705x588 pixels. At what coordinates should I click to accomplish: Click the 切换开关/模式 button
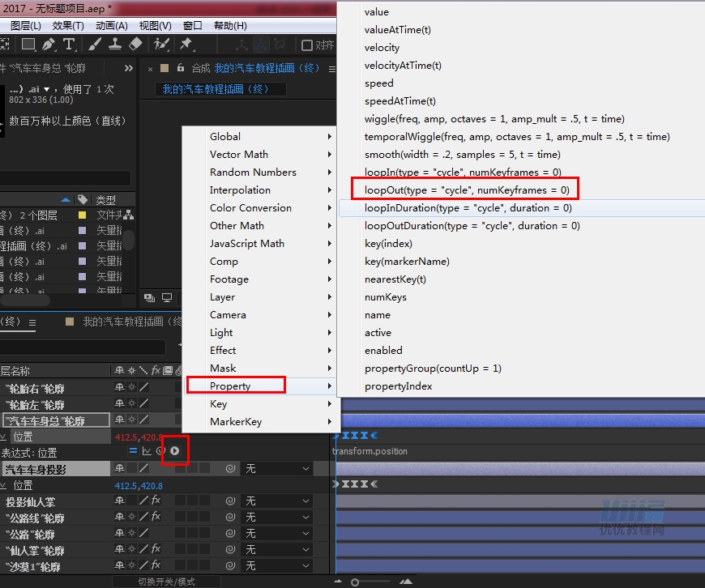(x=166, y=582)
